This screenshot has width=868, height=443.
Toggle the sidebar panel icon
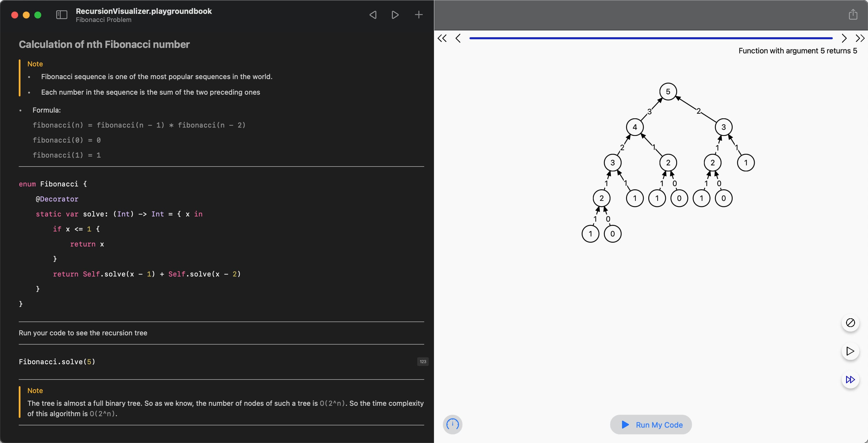tap(62, 15)
